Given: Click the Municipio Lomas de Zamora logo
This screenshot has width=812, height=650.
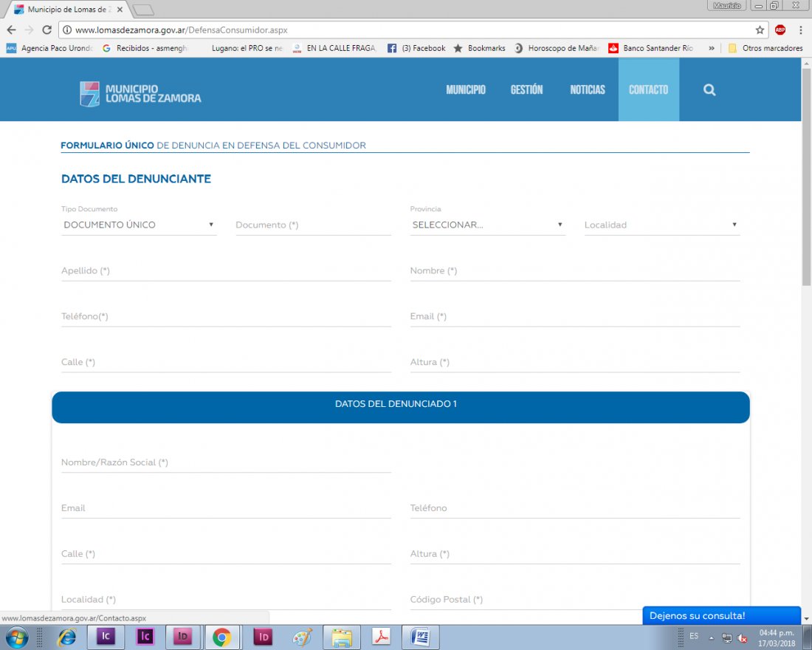Looking at the screenshot, I should coord(140,94).
